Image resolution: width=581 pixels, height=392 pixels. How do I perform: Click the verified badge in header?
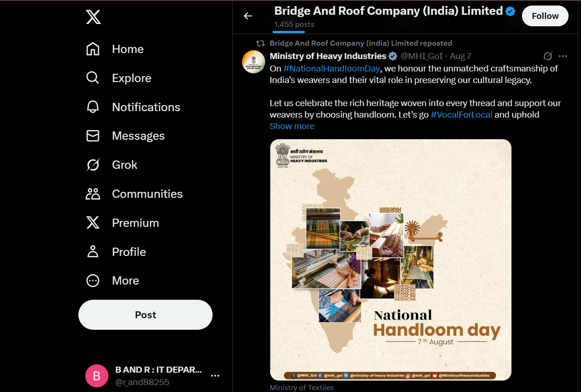(x=510, y=12)
